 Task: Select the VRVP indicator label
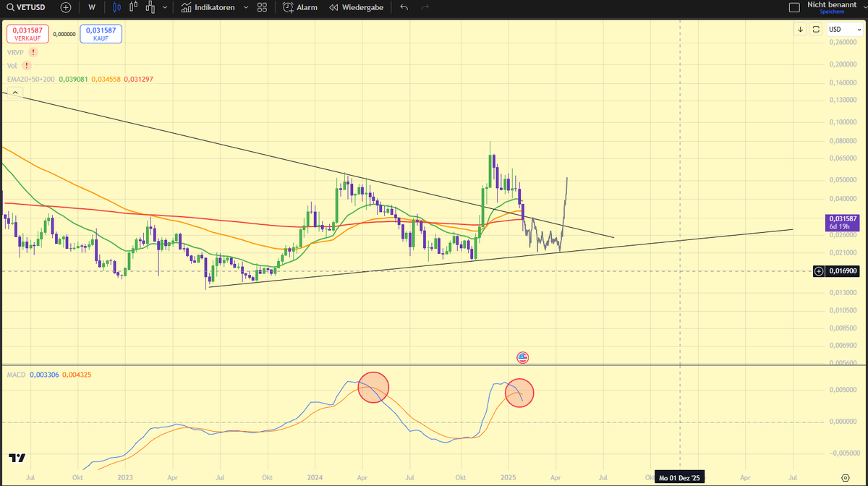16,53
